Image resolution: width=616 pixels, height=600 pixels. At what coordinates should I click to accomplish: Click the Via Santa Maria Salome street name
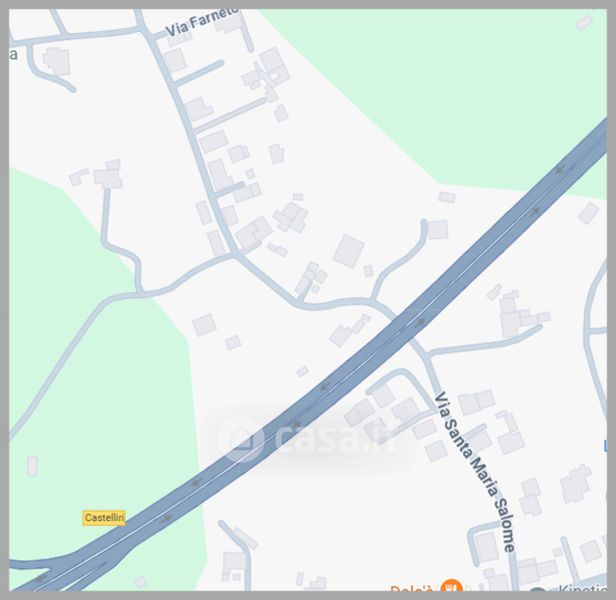(475, 472)
